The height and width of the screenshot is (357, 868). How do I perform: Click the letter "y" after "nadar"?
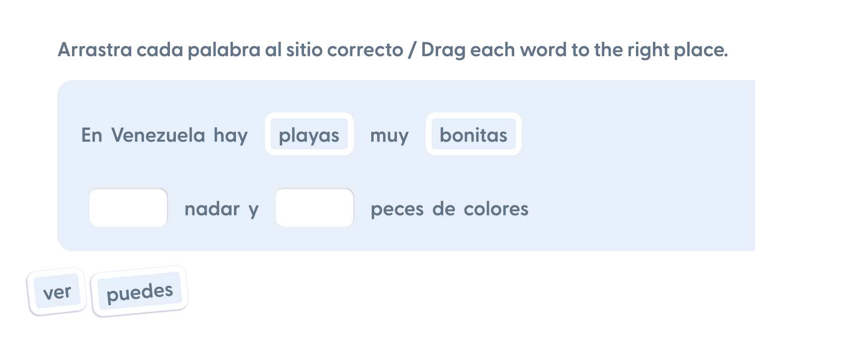(253, 210)
